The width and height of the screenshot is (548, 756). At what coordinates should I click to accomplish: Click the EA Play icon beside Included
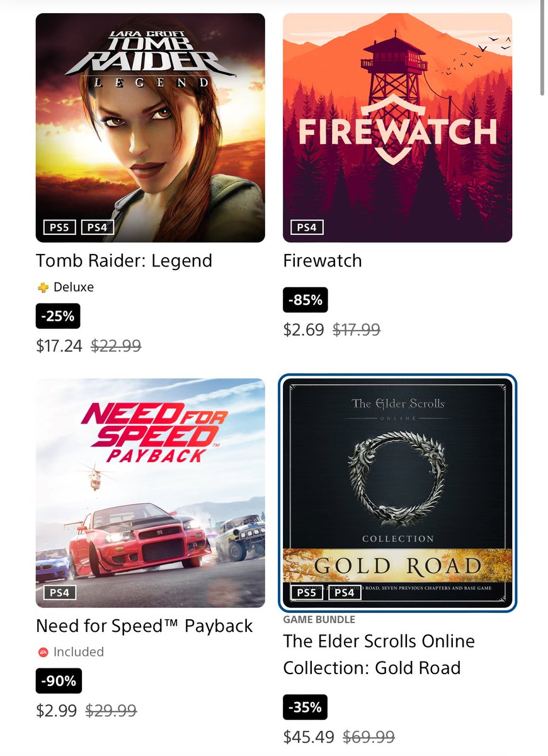43,652
